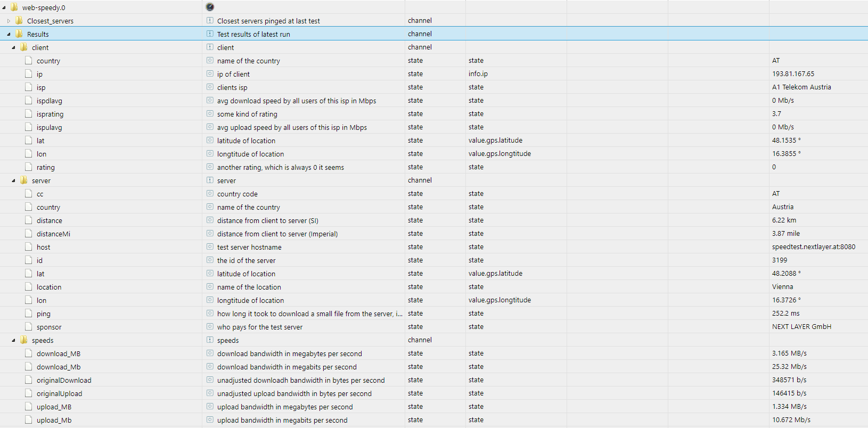Click file icon beside originalDownload
The image size is (868, 428).
29,380
